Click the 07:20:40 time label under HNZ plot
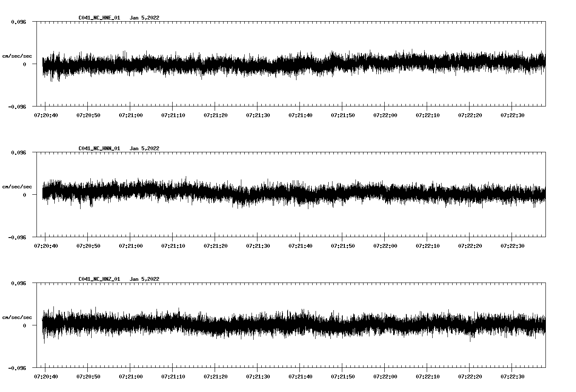The height and width of the screenshot is (392, 576). (46, 377)
